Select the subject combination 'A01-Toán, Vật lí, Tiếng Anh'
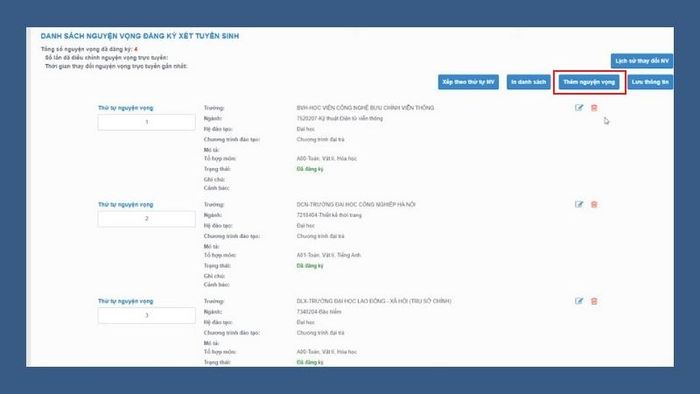Screen dimensions: 700x394 point(329,255)
